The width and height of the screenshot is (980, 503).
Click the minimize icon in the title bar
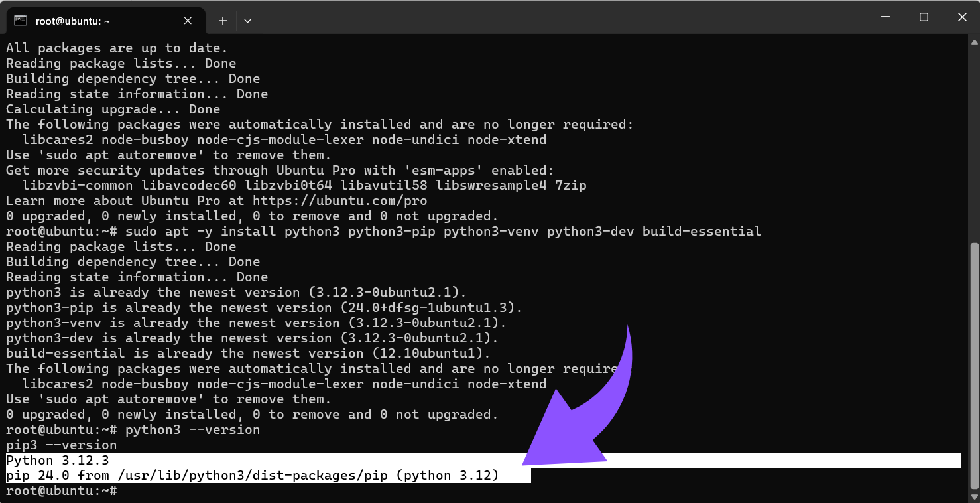[x=885, y=17]
